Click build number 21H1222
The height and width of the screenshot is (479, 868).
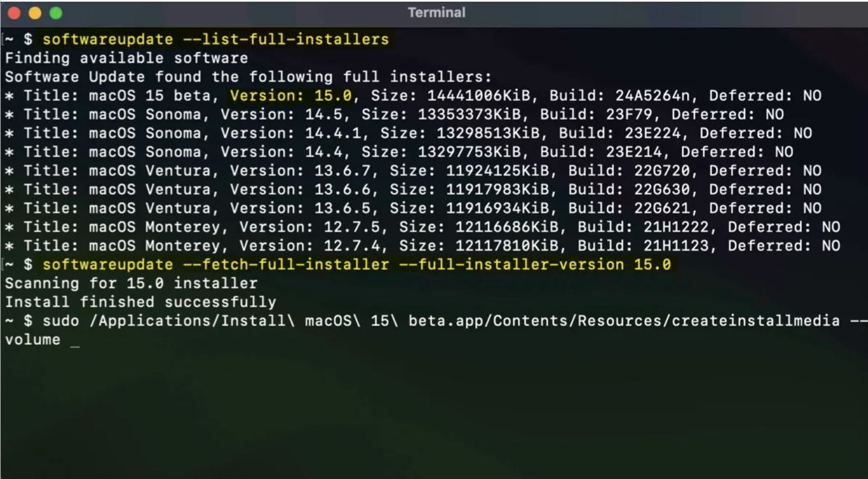point(676,227)
